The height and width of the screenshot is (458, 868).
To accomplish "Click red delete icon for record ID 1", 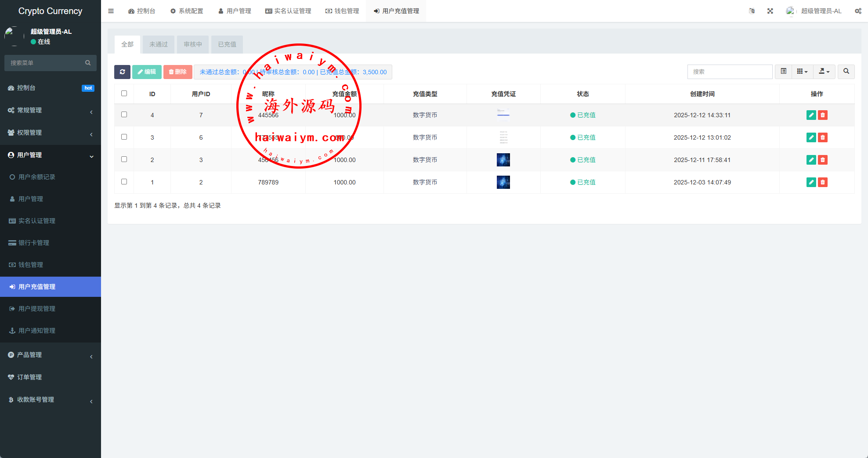I will point(823,182).
